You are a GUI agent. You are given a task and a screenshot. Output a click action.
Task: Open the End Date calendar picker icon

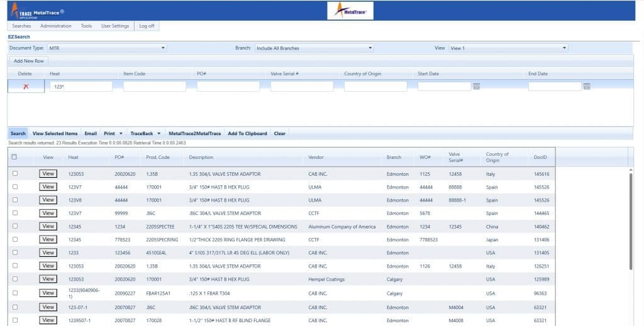pos(587,87)
